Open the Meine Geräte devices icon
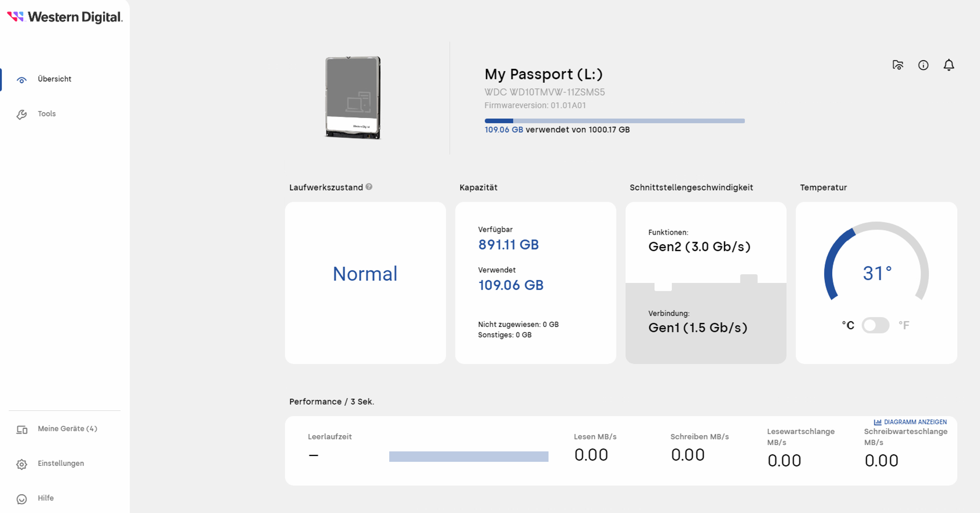980x513 pixels. [x=22, y=430]
